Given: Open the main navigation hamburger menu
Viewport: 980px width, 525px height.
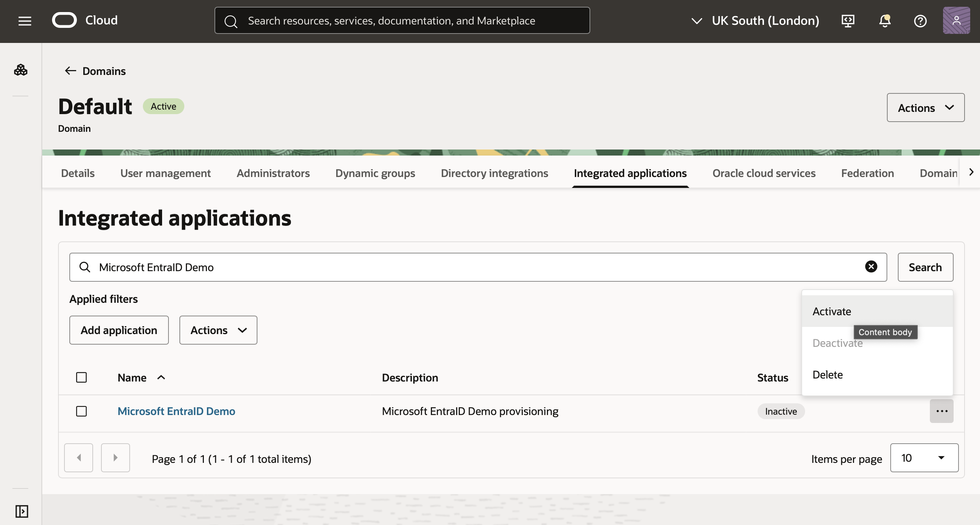Looking at the screenshot, I should tap(24, 21).
